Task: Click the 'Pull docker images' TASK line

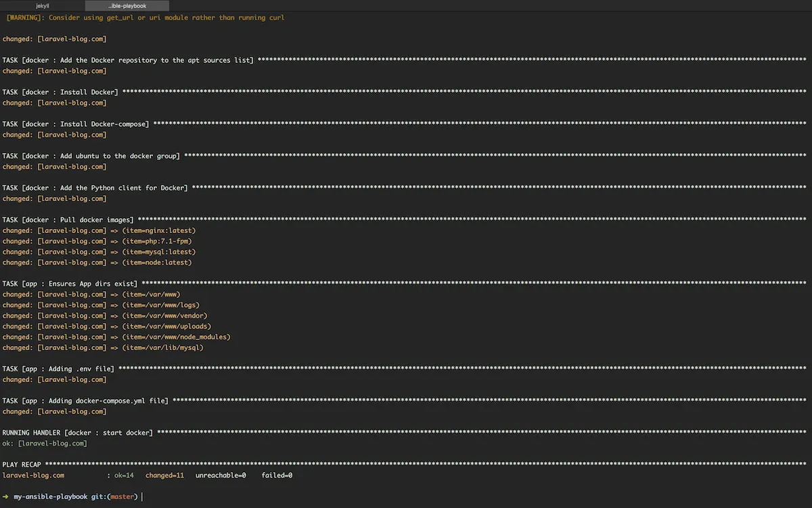Action: [x=405, y=219]
